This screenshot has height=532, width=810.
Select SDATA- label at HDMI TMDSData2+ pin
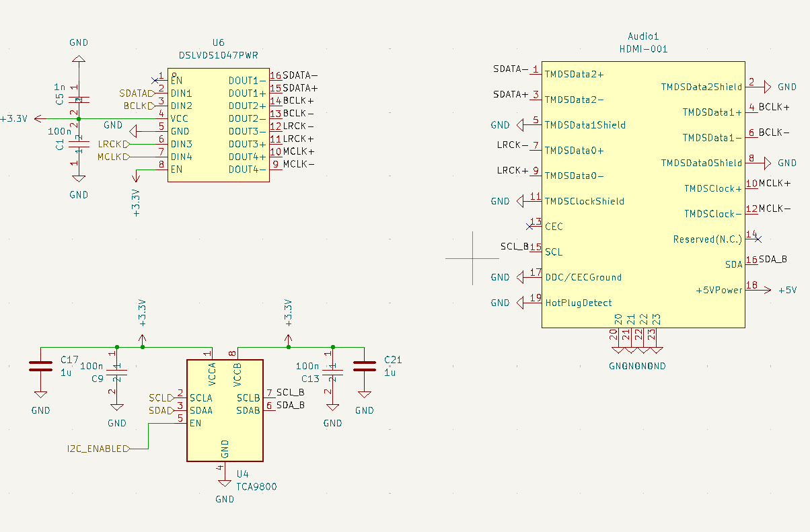(511, 69)
